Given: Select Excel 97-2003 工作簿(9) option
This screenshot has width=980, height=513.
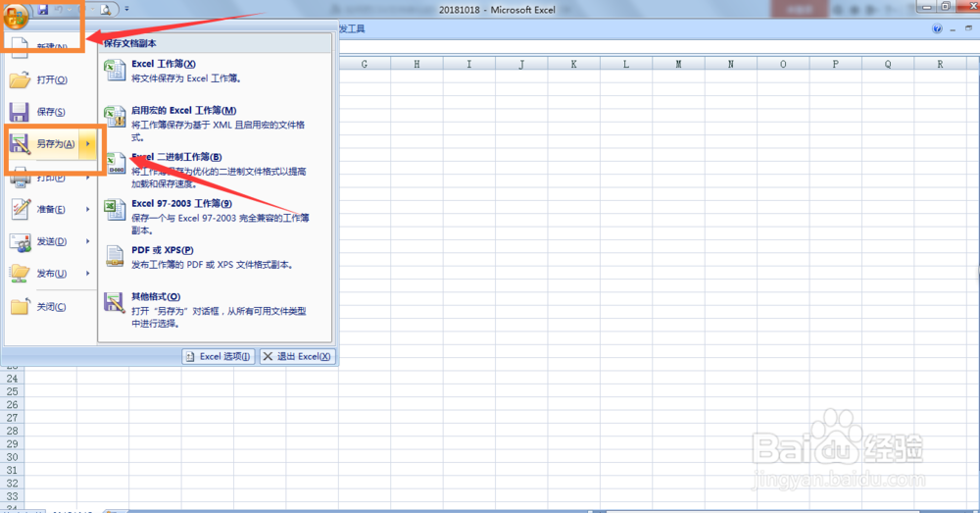Looking at the screenshot, I should click(216, 217).
